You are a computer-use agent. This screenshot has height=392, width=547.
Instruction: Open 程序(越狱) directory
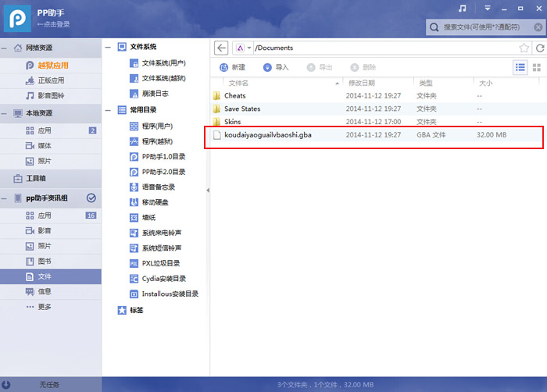coord(151,141)
